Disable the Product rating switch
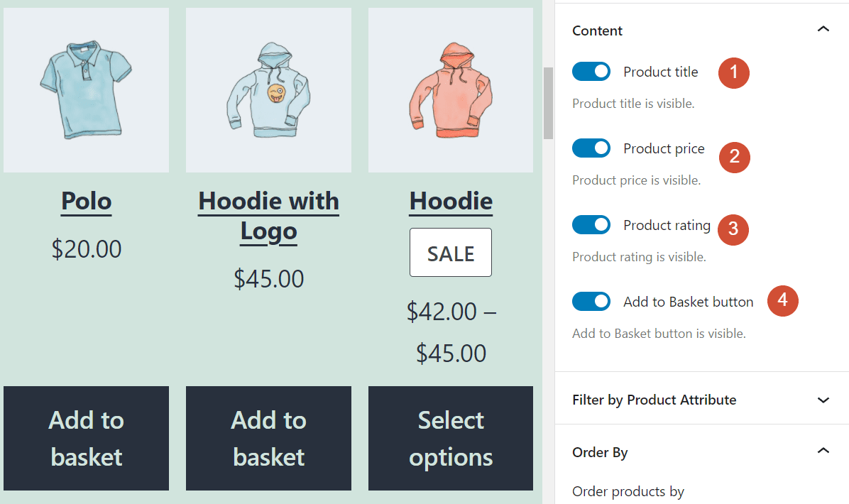This screenshot has height=504, width=849. point(591,224)
